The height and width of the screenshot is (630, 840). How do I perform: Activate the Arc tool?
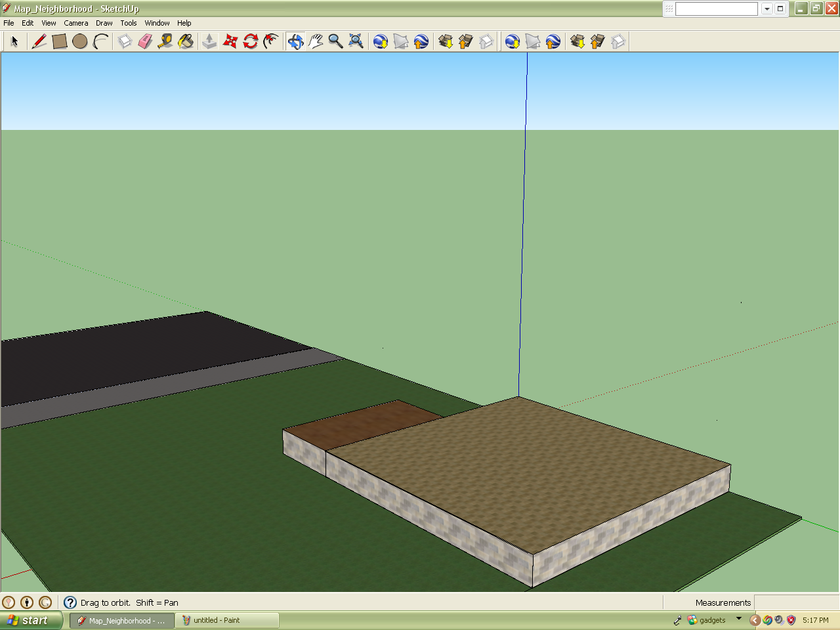pos(100,41)
